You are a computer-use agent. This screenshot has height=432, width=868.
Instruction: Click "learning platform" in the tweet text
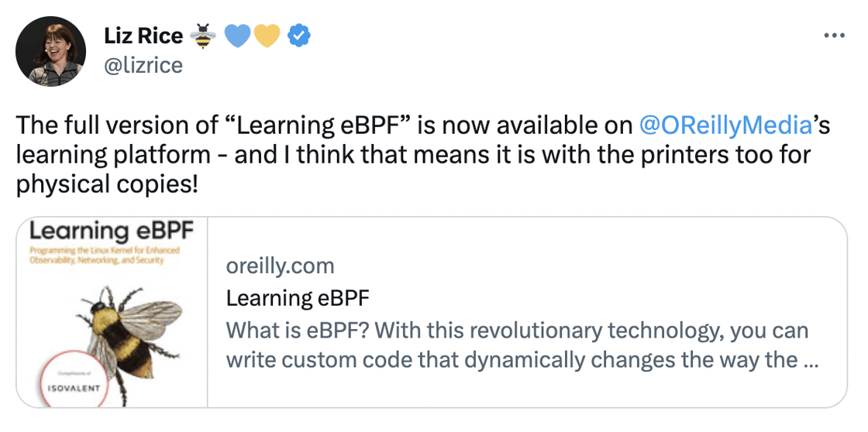(113, 155)
